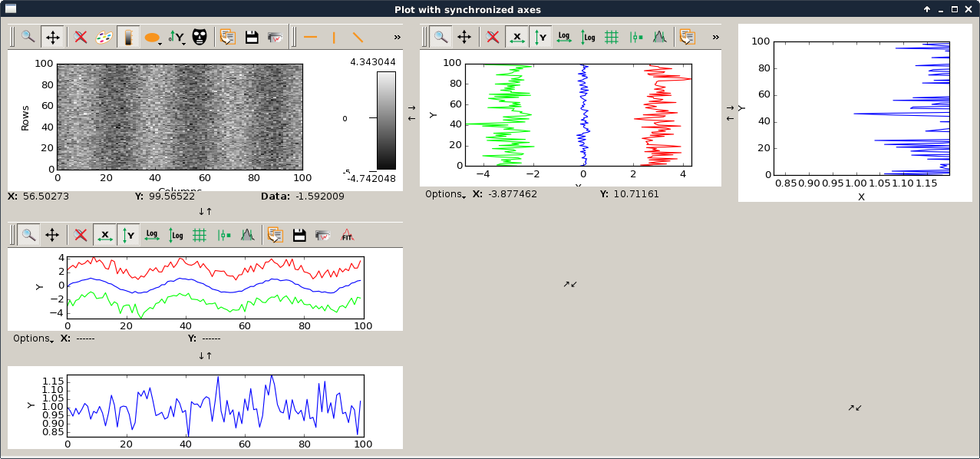Open the colormap palette dialog
Viewport: 980px width, 459px height.
coord(104,37)
